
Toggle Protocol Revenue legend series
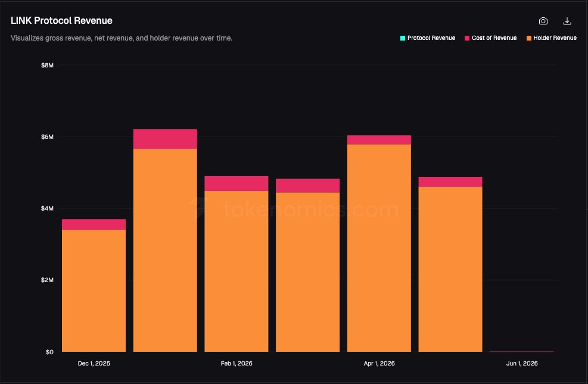[x=428, y=38]
